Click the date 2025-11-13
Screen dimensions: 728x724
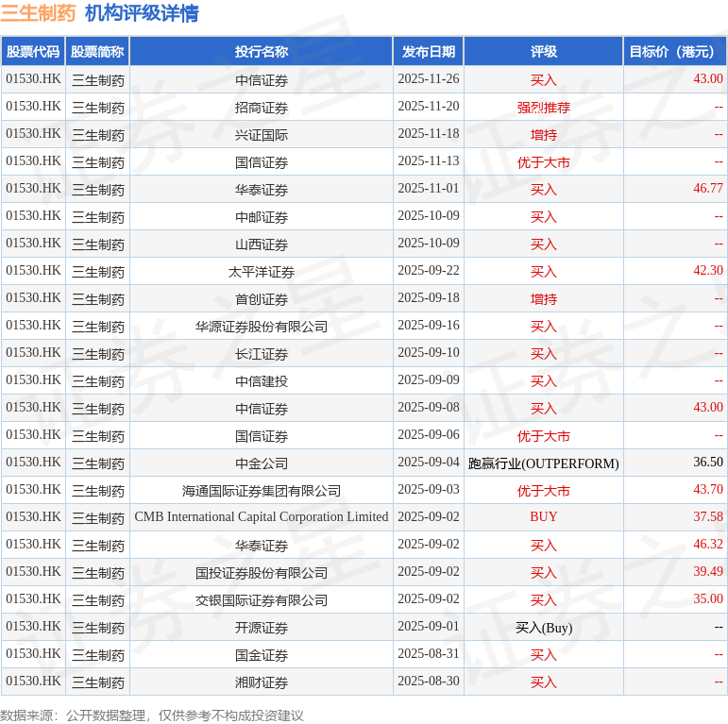429,161
